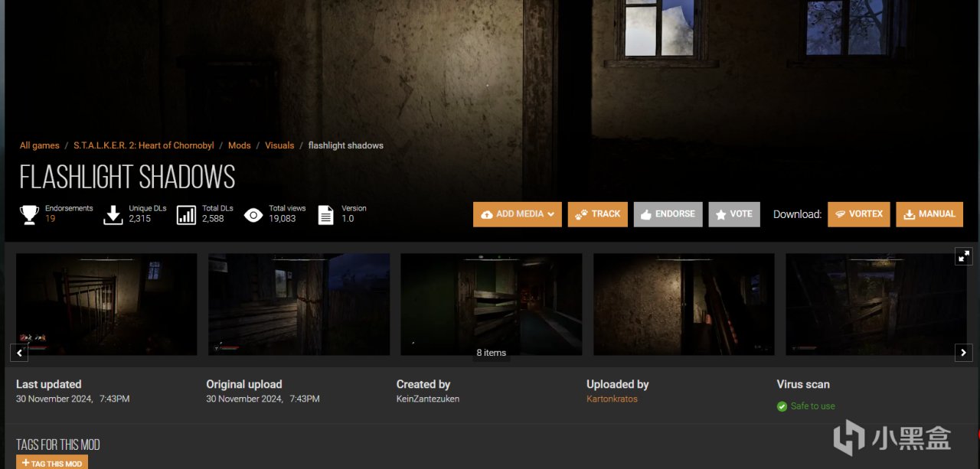
Task: Expand gallery to fullscreen with the arrows icon
Action: [x=963, y=256]
